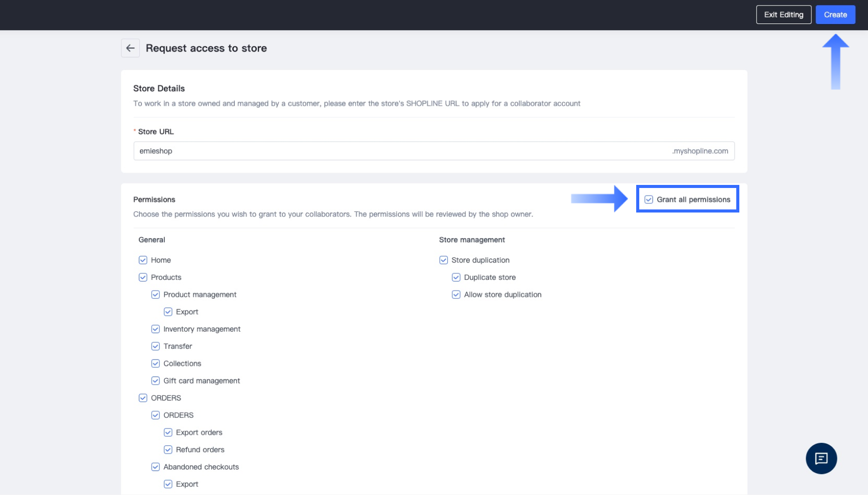Toggle the Products permission checkbox

(143, 277)
